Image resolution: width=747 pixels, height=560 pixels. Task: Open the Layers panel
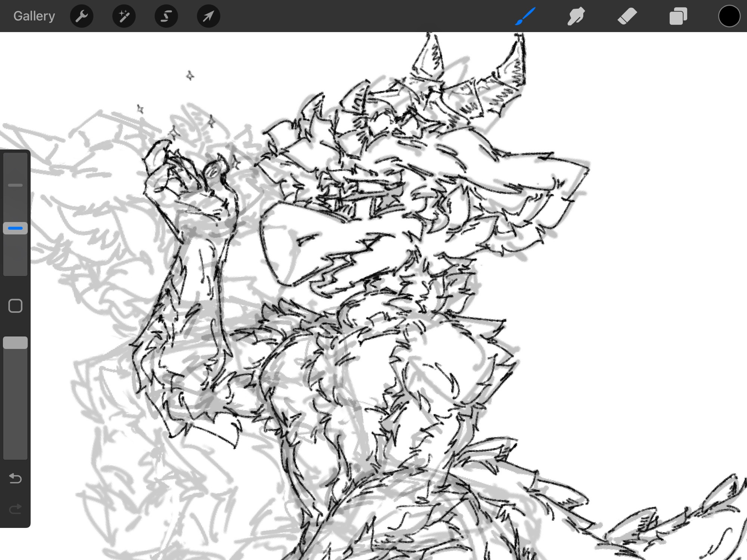[678, 16]
